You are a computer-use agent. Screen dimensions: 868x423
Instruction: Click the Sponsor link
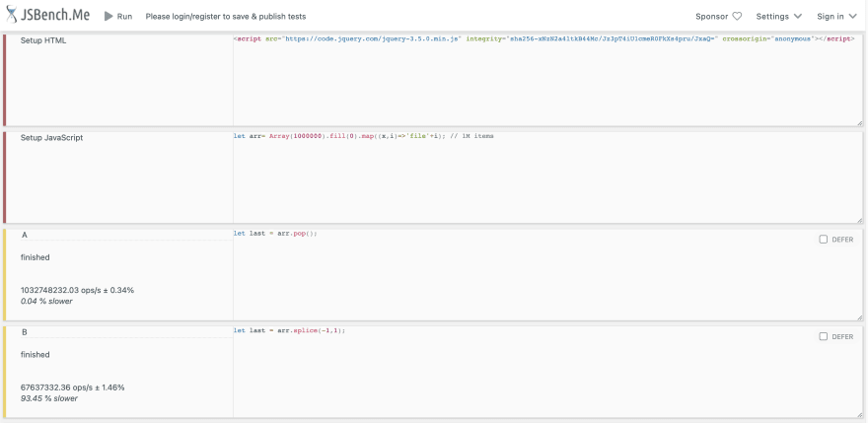click(718, 16)
